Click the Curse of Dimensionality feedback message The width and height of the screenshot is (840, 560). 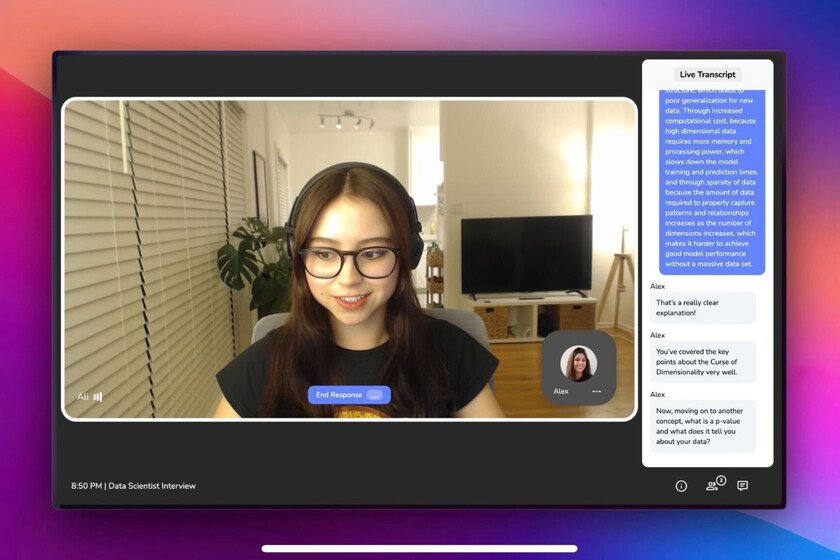tap(703, 362)
